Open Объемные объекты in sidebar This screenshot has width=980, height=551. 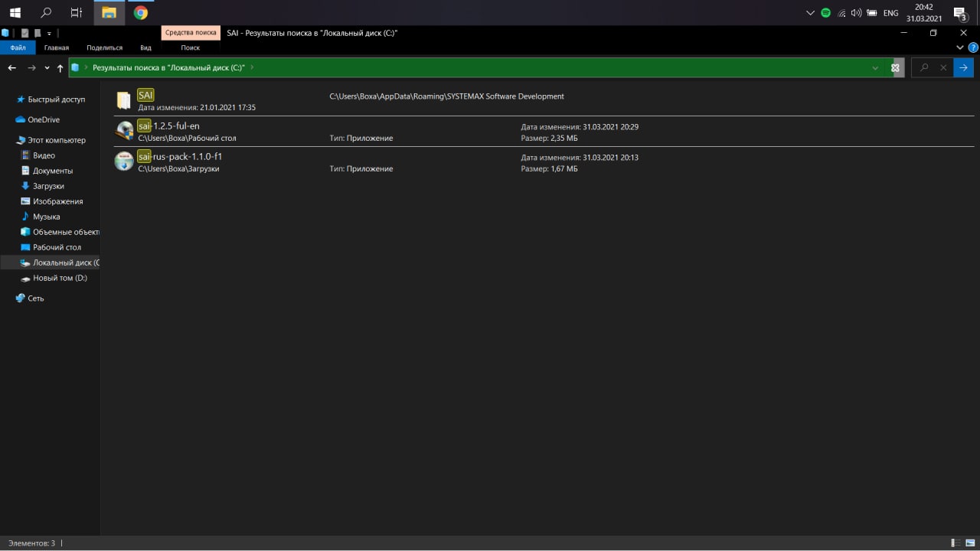(x=65, y=232)
